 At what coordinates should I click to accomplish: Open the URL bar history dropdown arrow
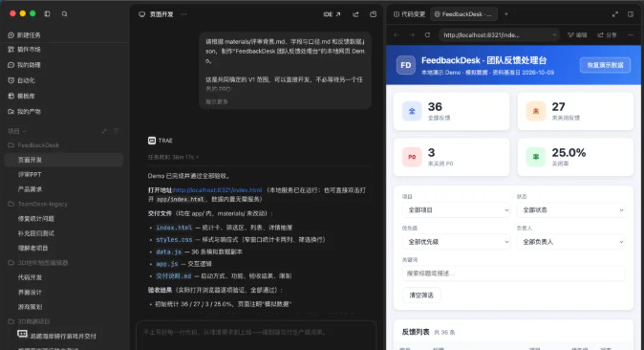coord(553,35)
